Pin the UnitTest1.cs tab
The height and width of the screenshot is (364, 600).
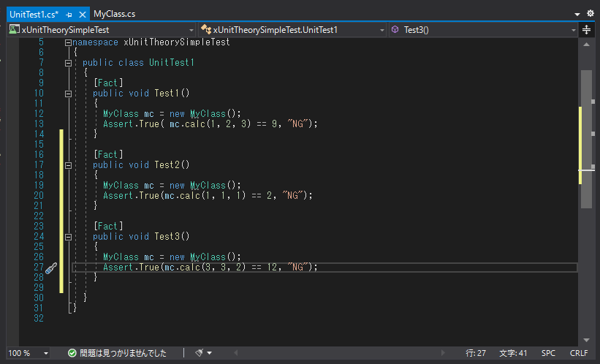[x=69, y=15]
